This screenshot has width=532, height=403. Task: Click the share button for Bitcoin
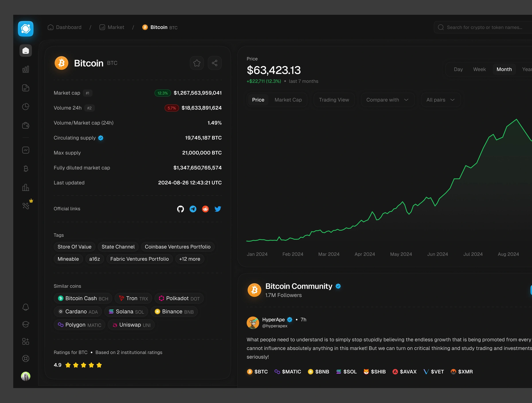pyautogui.click(x=215, y=63)
